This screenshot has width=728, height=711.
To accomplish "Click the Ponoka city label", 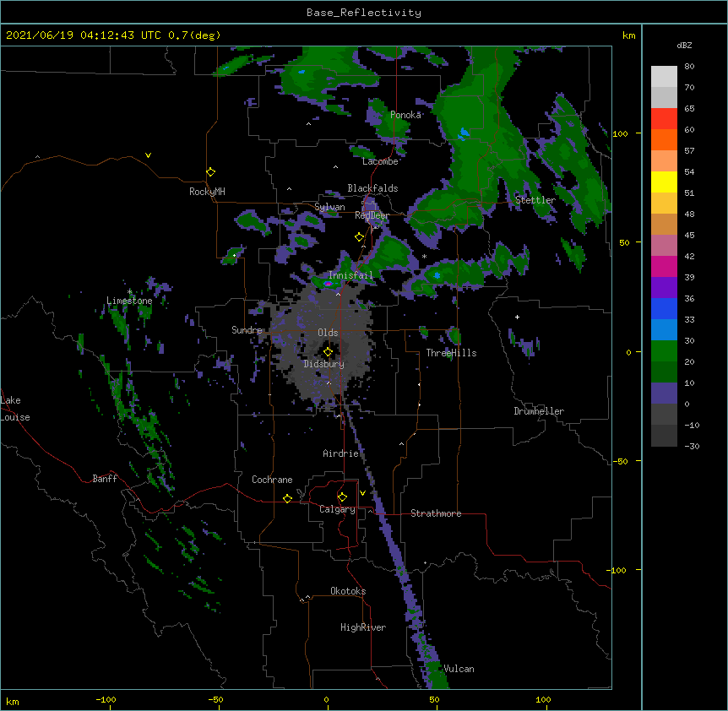I will 405,115.
